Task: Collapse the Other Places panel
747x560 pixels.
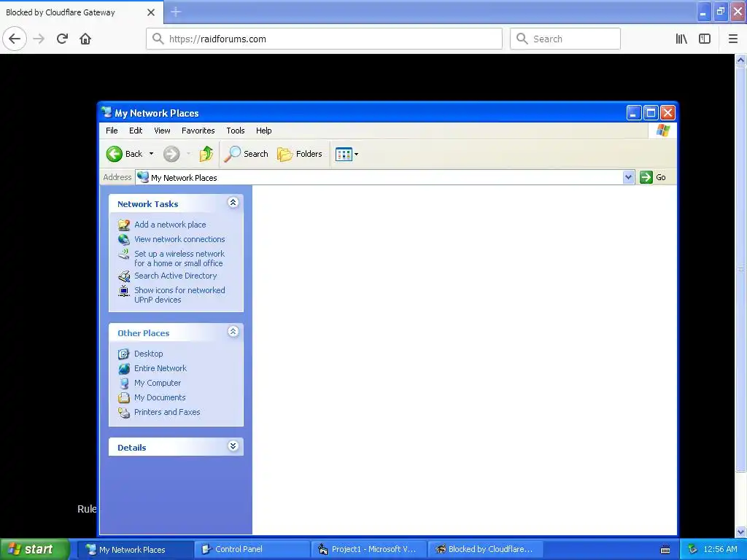Action: pyautogui.click(x=233, y=332)
